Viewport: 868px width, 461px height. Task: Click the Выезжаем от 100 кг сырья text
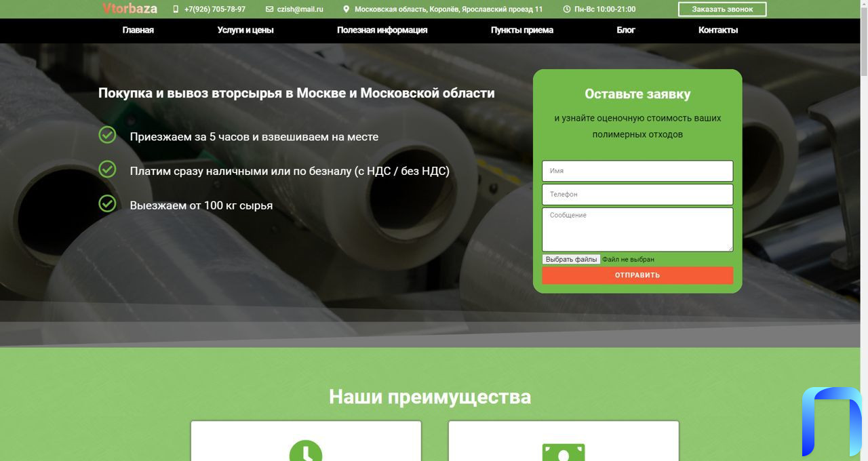[201, 205]
